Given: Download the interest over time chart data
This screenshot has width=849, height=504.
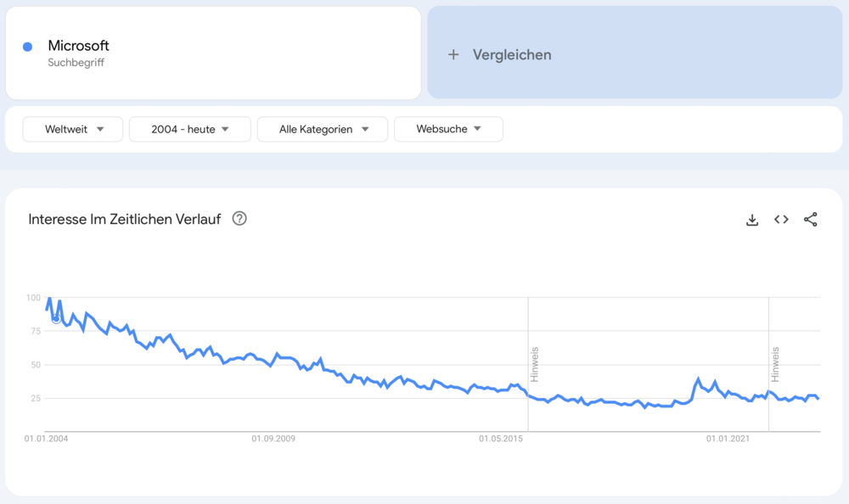Looking at the screenshot, I should (x=751, y=220).
